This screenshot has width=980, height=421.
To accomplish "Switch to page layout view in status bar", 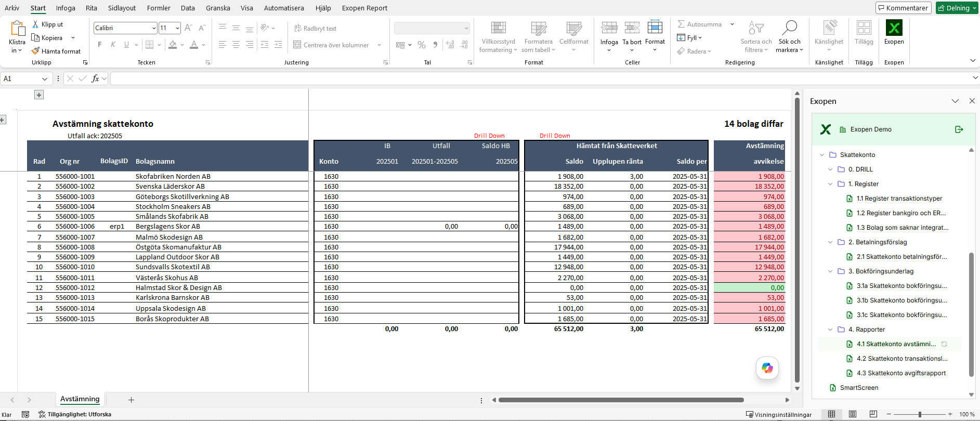I will click(853, 414).
